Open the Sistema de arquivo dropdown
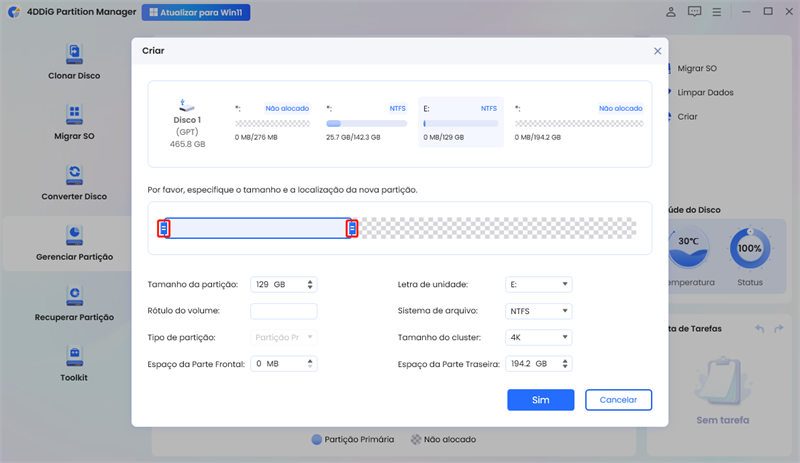Screen dimensions: 800x463 (x=539, y=311)
